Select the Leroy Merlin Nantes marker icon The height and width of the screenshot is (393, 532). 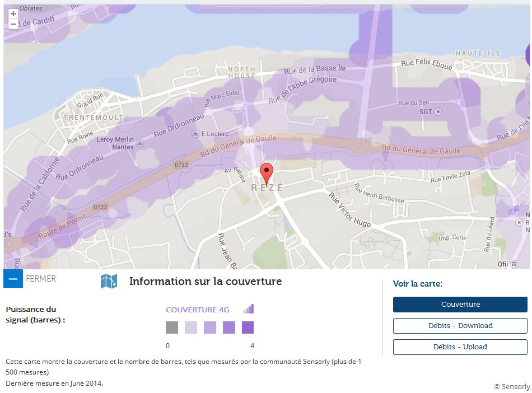pos(139,143)
